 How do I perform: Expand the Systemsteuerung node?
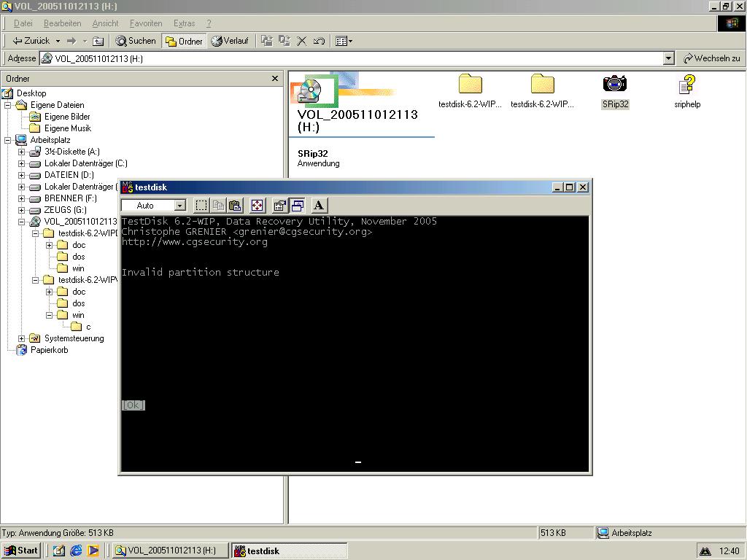(21, 338)
